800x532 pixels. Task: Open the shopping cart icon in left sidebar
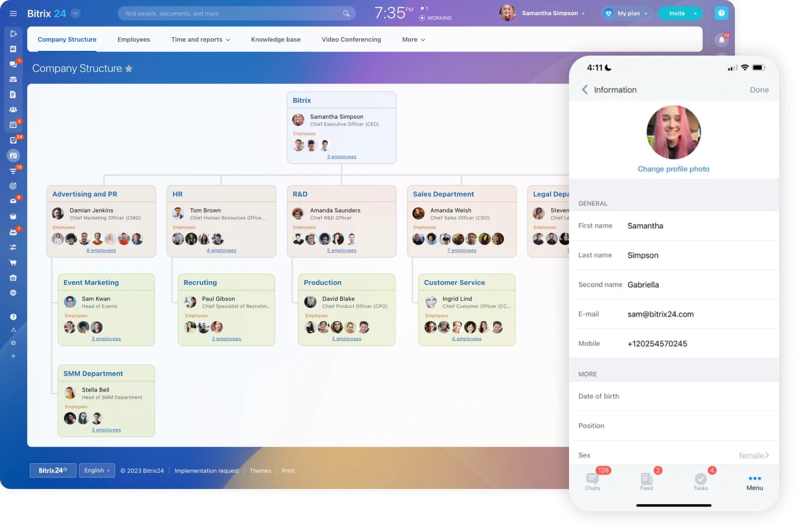coord(13,262)
